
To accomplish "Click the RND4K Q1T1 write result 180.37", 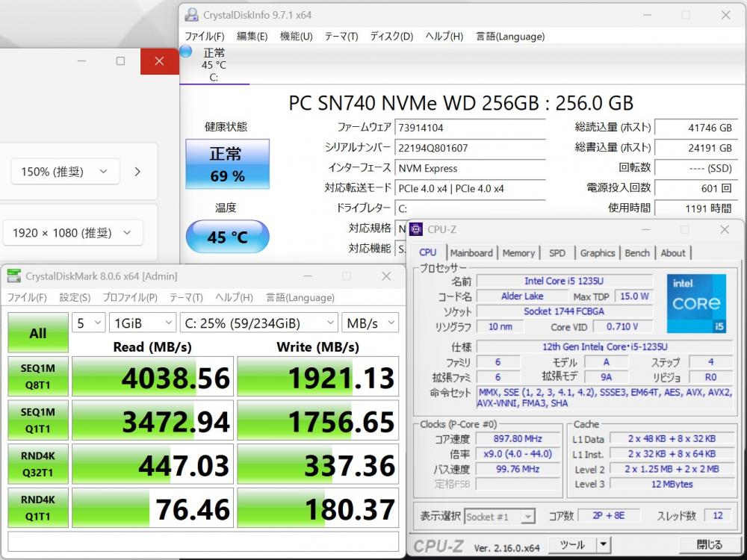I will point(317,508).
